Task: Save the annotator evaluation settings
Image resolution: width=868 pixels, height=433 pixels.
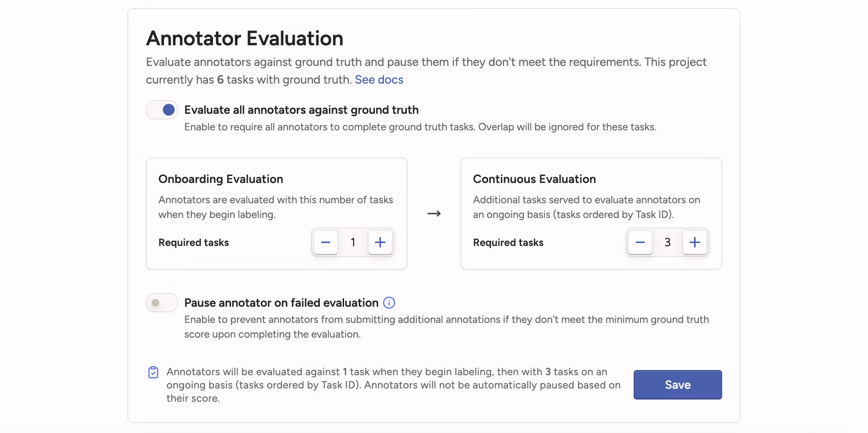Action: click(x=678, y=385)
